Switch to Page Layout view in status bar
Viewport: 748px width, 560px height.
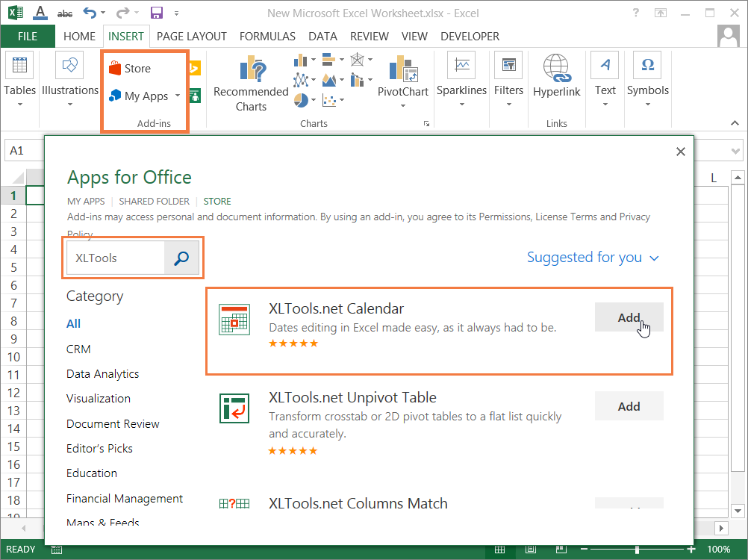click(x=531, y=550)
